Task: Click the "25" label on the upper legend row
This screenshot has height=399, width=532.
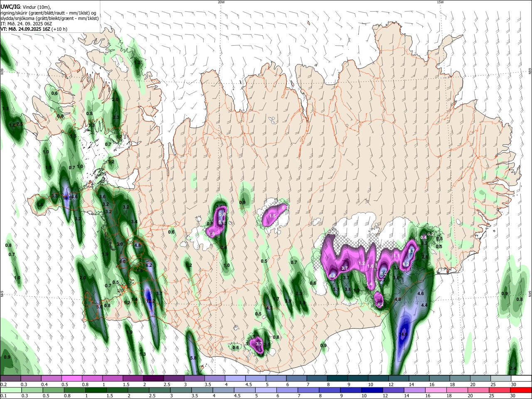Action: click(x=493, y=384)
